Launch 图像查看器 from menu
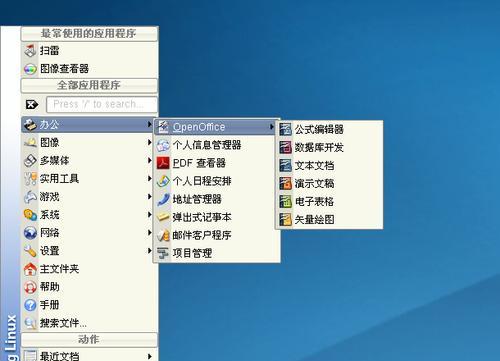The image size is (500, 361). pyautogui.click(x=89, y=69)
